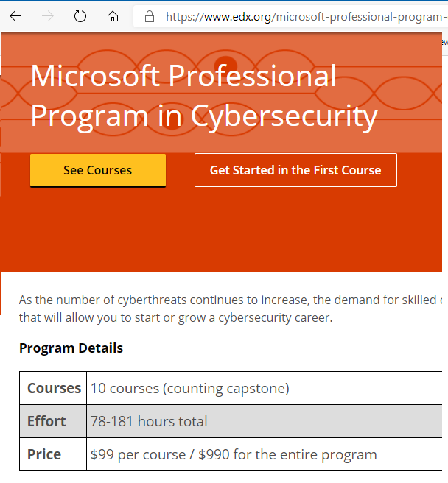Viewport: 448px width, 483px height.
Task: Click the paragraph line about increasing cyberthreats
Action: [x=228, y=300]
